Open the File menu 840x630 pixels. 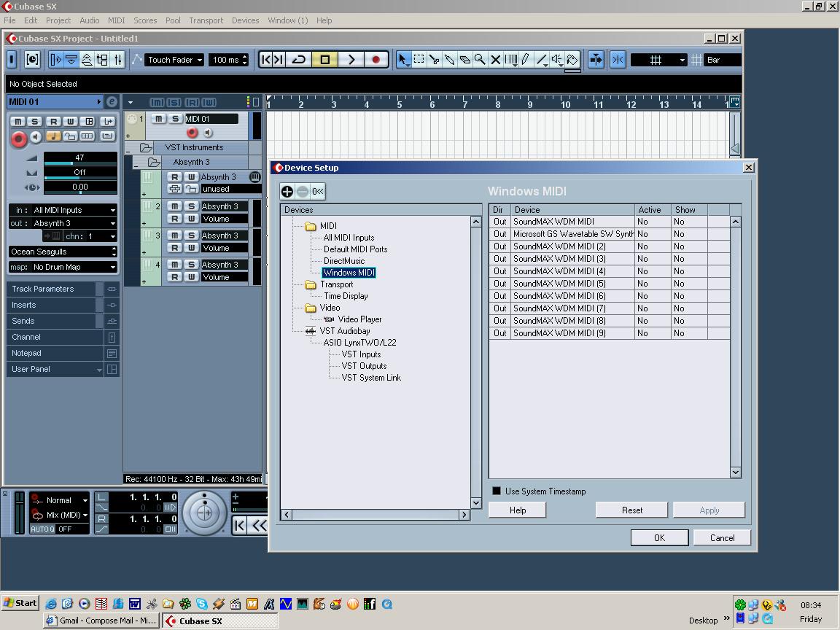pos(9,20)
